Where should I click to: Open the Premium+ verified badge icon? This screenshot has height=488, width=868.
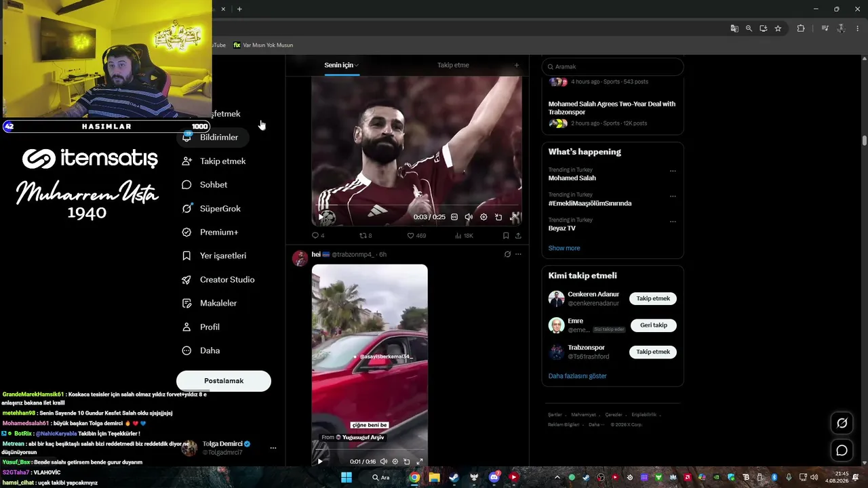[x=187, y=232]
